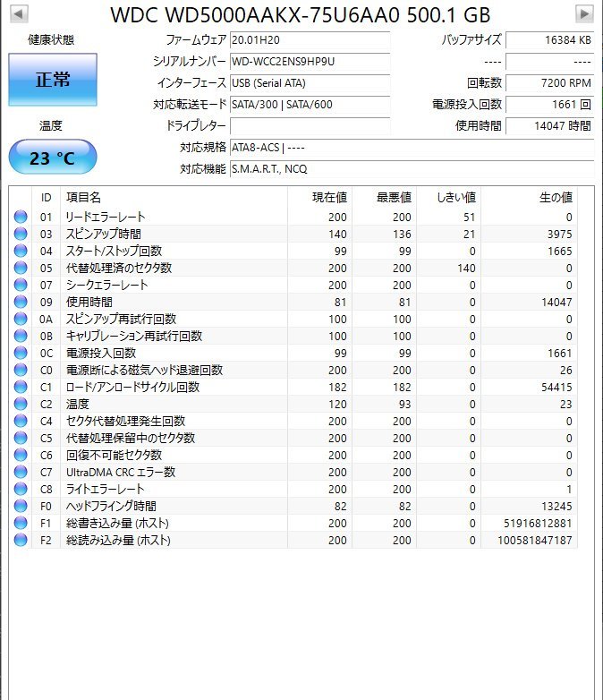Screen dimensions: 603x700
Task: Select the シークエラーレート row name
Action: 106,285
